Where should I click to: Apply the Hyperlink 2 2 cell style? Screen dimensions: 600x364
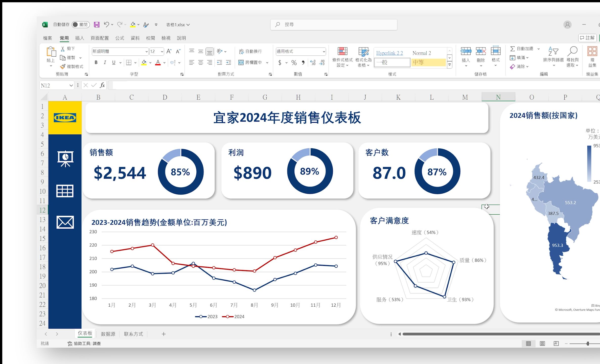pyautogui.click(x=389, y=53)
